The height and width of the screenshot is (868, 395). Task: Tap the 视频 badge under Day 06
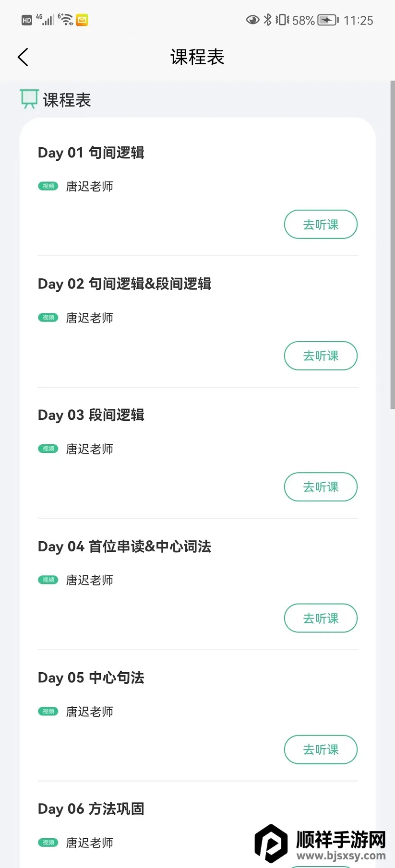point(48,843)
